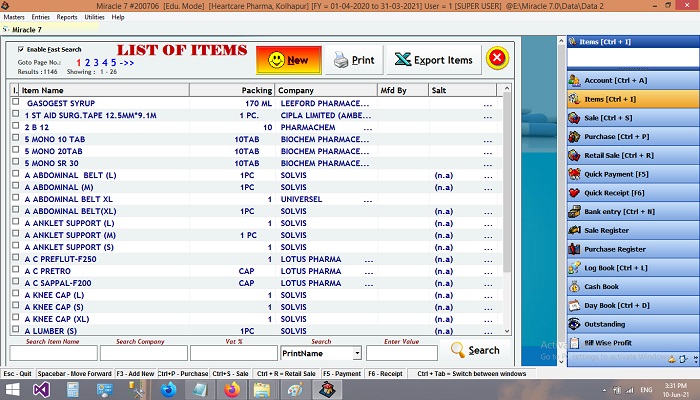The height and width of the screenshot is (400, 700).
Task: Expand PHARMACHEM company ellipsis
Action: (x=367, y=129)
